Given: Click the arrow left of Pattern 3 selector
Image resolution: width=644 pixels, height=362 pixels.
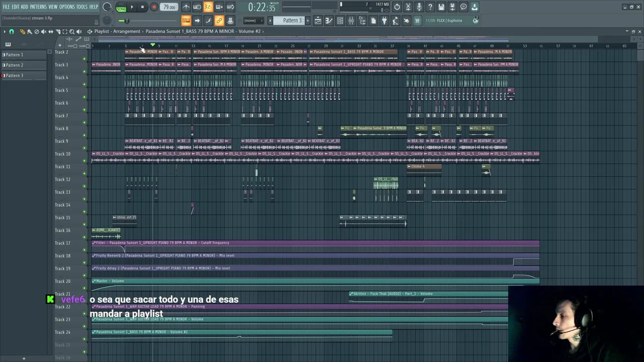Looking at the screenshot, I should (270, 21).
